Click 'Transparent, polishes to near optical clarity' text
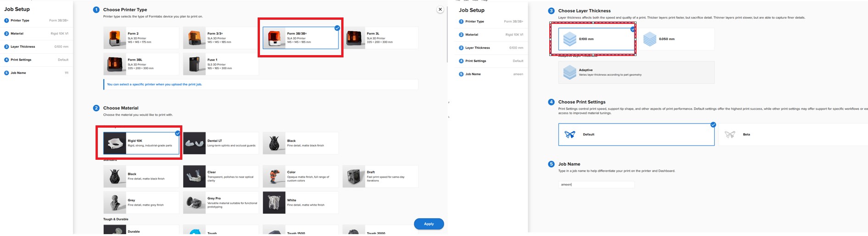The height and width of the screenshot is (236, 868). coord(230,179)
